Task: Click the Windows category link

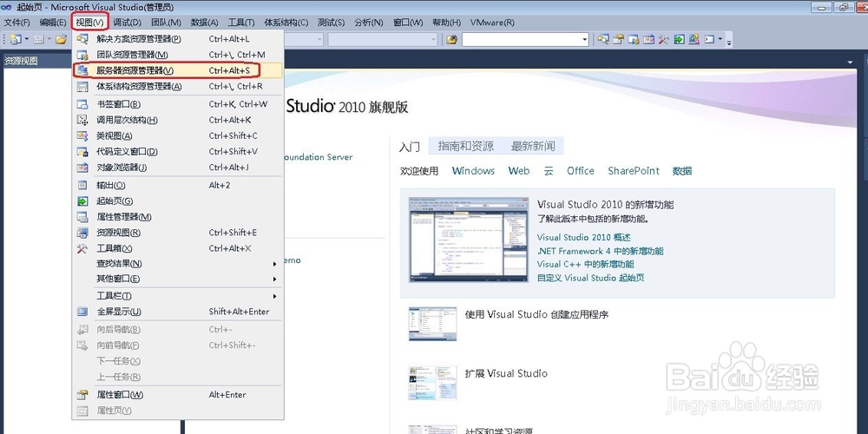Action: tap(473, 171)
